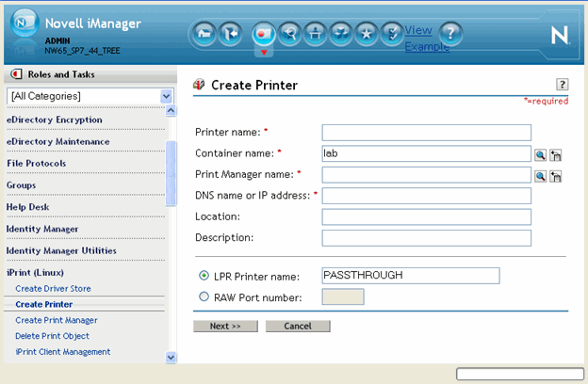Click the sidebar scrollbar thumb
This screenshot has width=588, height=384.
coord(171,173)
